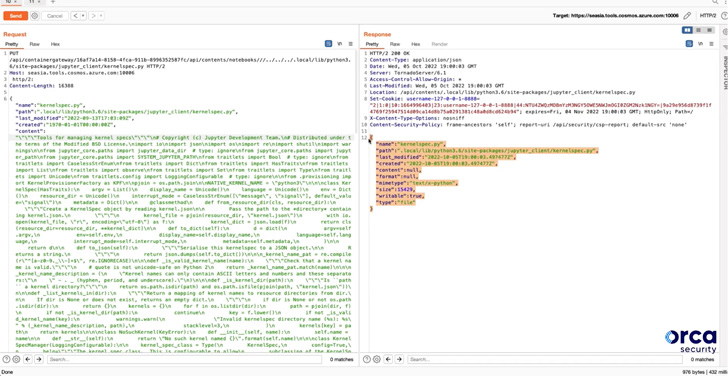Toggle the Request pretty-print icon
Viewport: 728px width, 376px height.
click(x=328, y=44)
